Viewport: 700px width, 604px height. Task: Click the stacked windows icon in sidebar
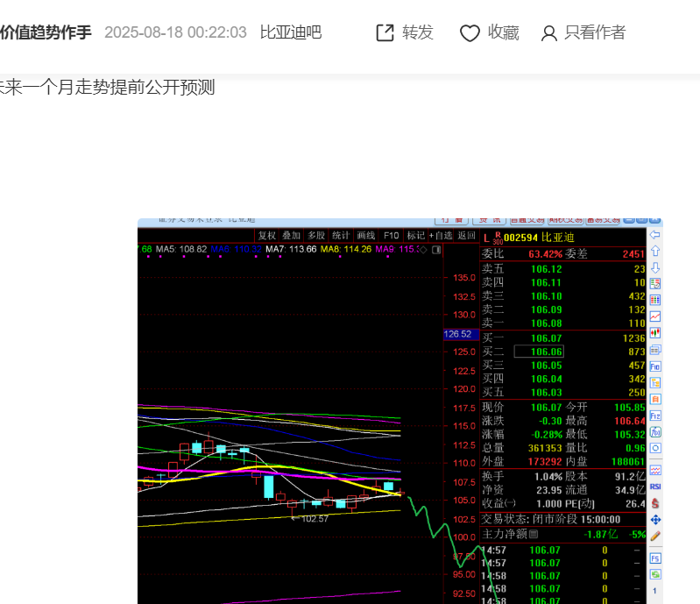pyautogui.click(x=655, y=350)
